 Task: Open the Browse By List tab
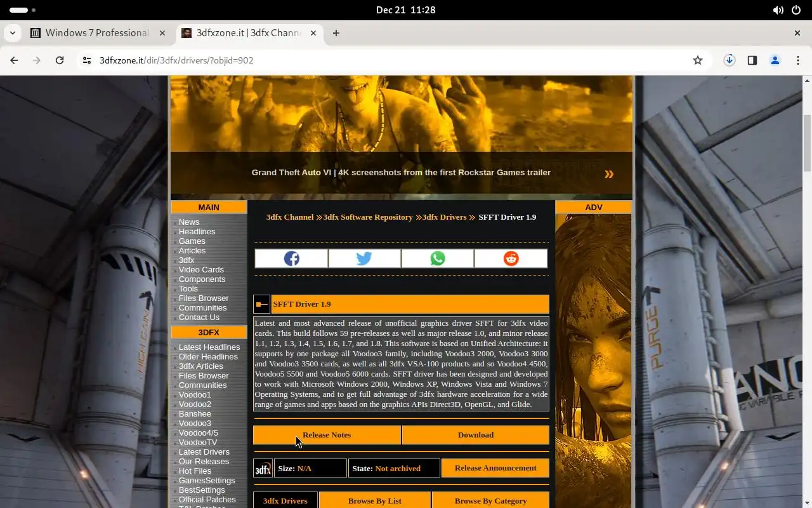coord(375,500)
